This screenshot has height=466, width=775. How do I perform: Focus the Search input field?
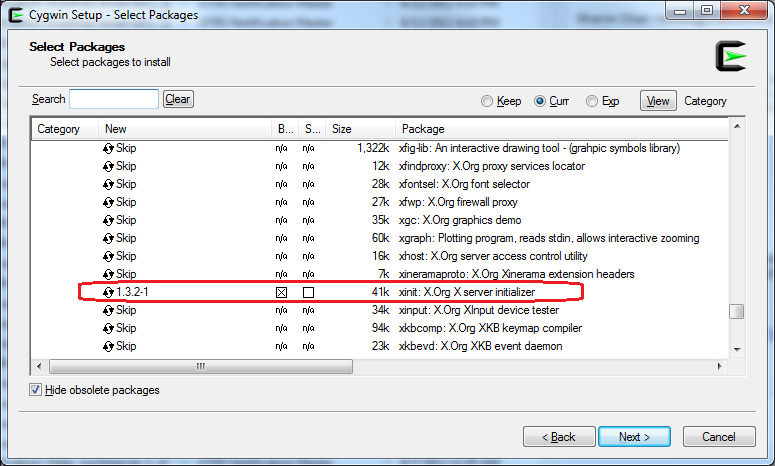click(114, 99)
